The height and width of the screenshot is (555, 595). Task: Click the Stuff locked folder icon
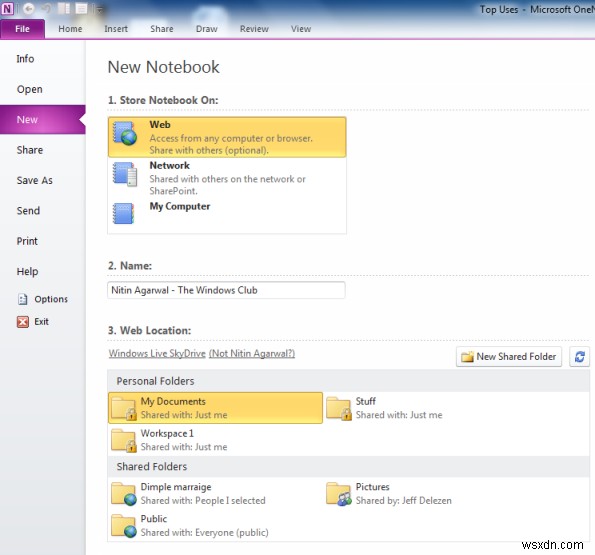339,409
